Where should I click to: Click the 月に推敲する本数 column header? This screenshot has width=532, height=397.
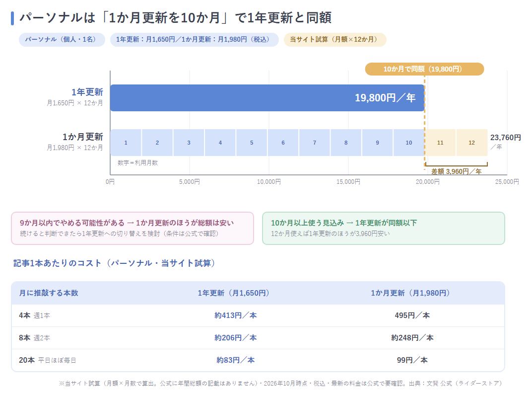point(49,293)
